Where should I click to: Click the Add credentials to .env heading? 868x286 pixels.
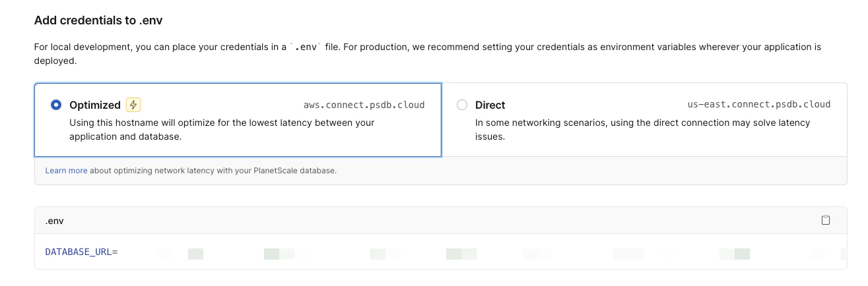[x=98, y=20]
